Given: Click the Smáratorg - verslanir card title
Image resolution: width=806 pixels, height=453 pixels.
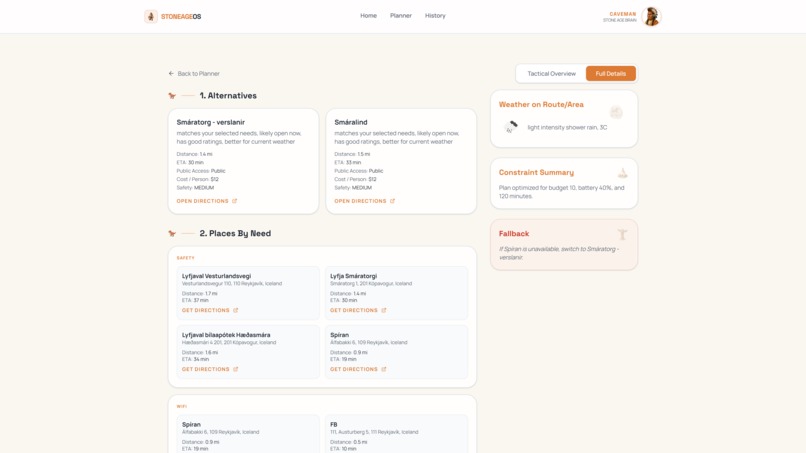Looking at the screenshot, I should coord(211,122).
